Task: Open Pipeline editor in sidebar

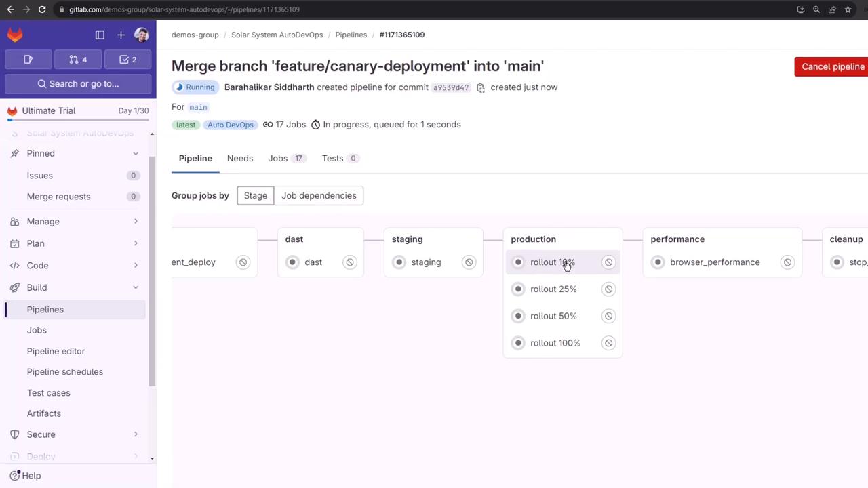Action: [x=56, y=351]
